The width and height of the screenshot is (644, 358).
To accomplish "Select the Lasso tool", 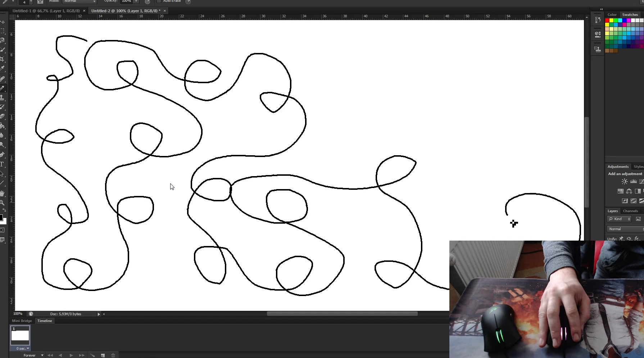I will (x=3, y=40).
